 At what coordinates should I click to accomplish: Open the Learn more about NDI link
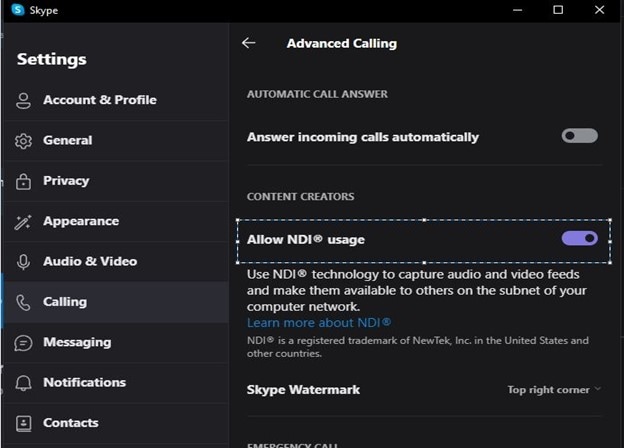coord(319,323)
